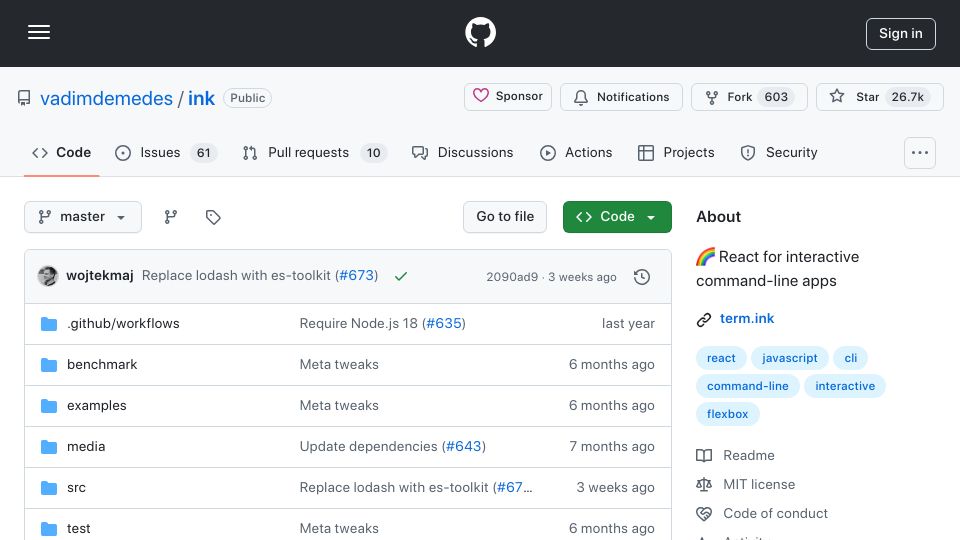
Task: Select the command-line topic tag
Action: (x=748, y=386)
